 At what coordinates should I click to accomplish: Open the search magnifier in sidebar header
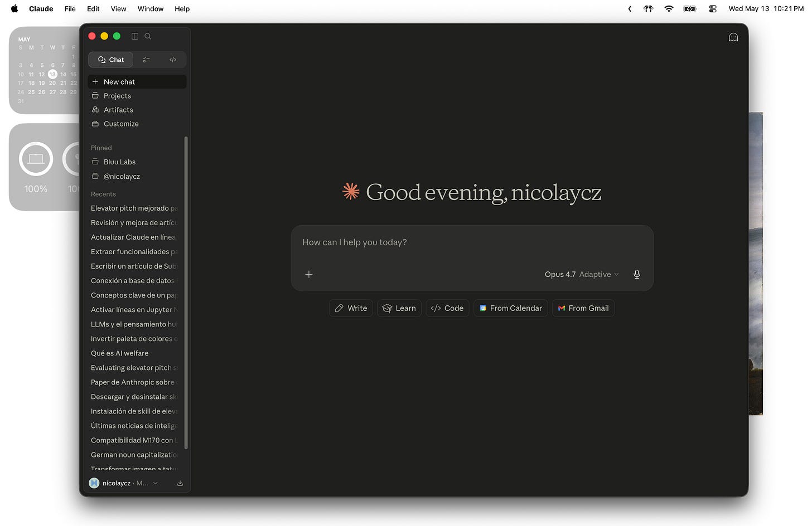148,36
